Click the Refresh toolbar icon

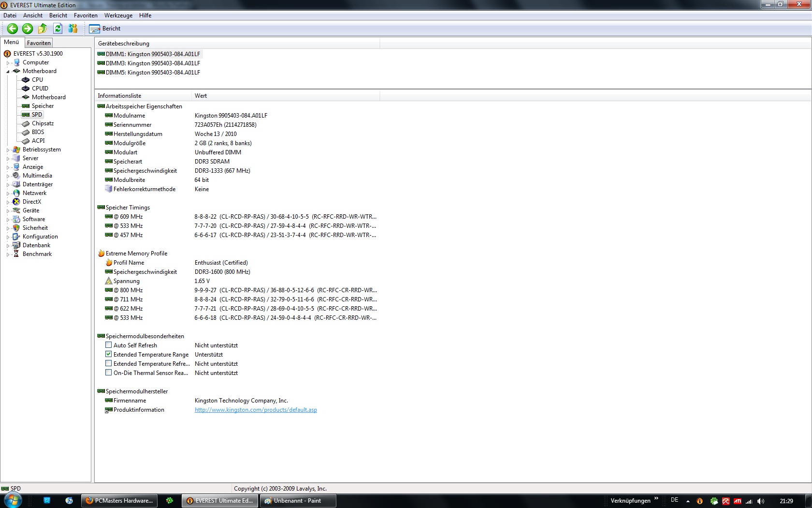point(58,29)
